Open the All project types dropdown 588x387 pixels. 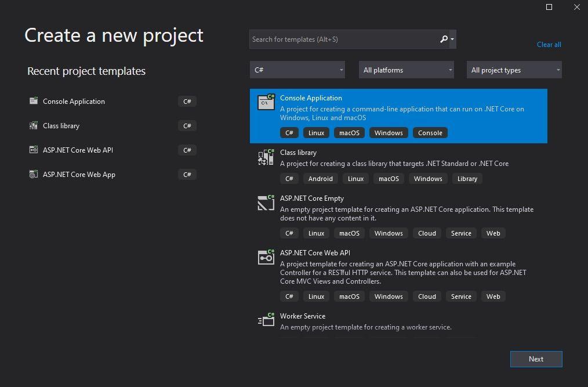514,69
